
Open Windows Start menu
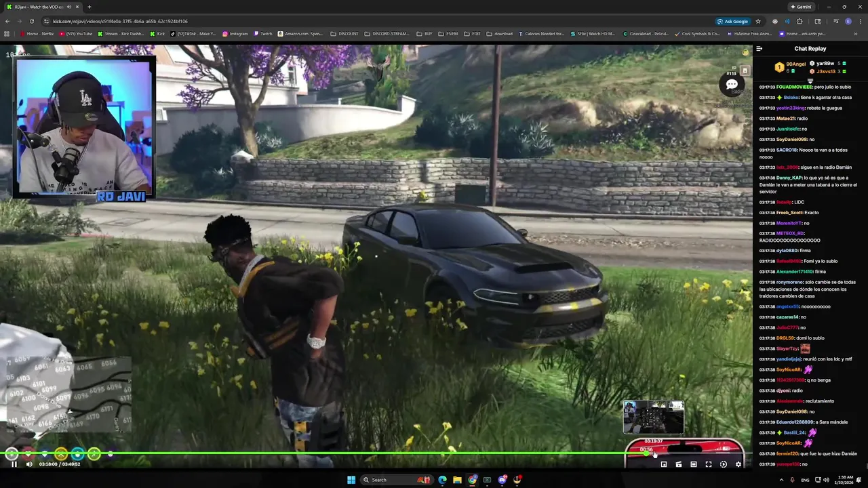tap(351, 480)
